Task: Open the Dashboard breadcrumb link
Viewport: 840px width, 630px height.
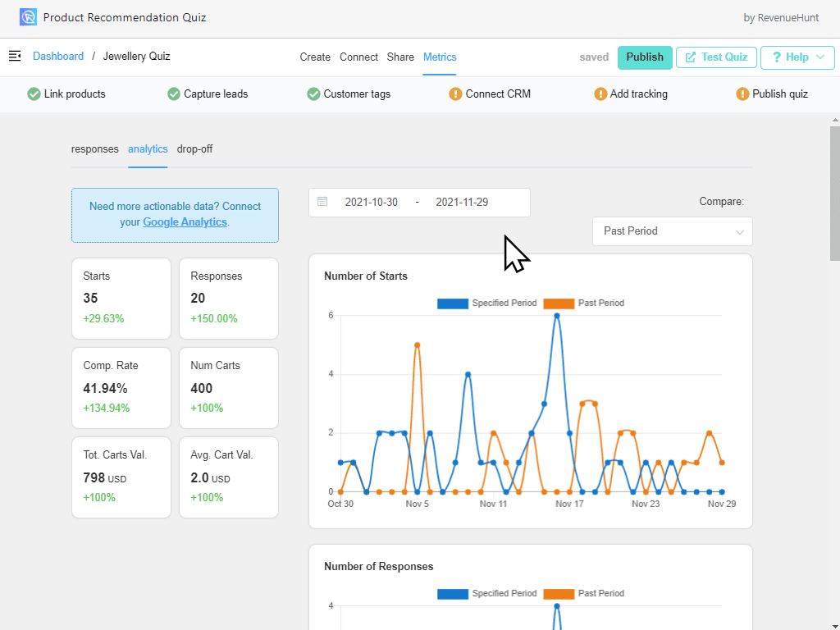Action: (58, 57)
